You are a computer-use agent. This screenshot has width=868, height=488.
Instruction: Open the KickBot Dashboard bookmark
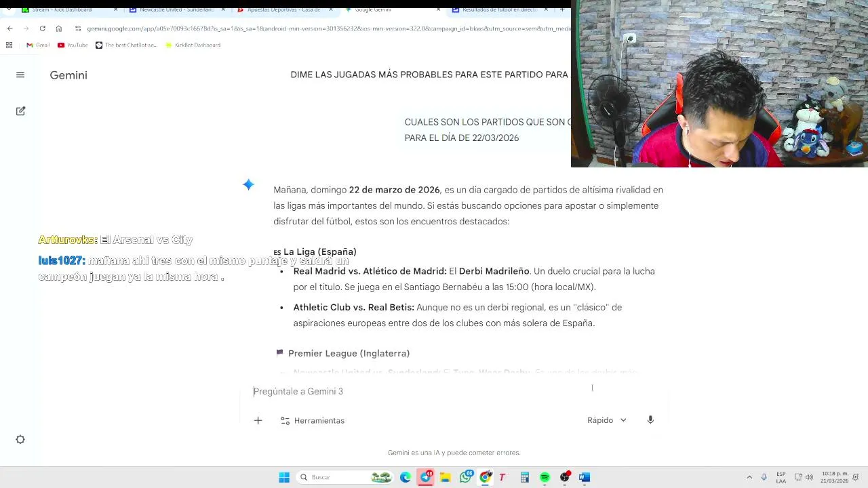193,45
